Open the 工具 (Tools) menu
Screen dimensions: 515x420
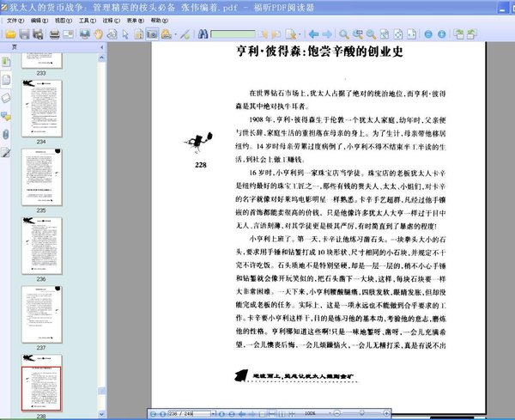pos(87,18)
